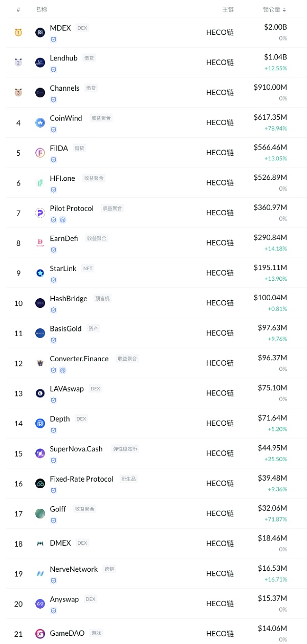Click the FilDA logo icon

click(40, 153)
